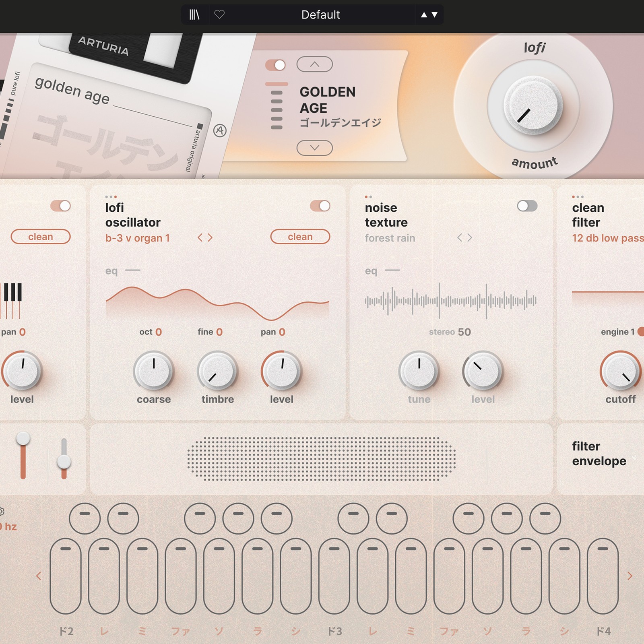The width and height of the screenshot is (644, 644).
Task: Play the ド2 key
Action: [66, 576]
